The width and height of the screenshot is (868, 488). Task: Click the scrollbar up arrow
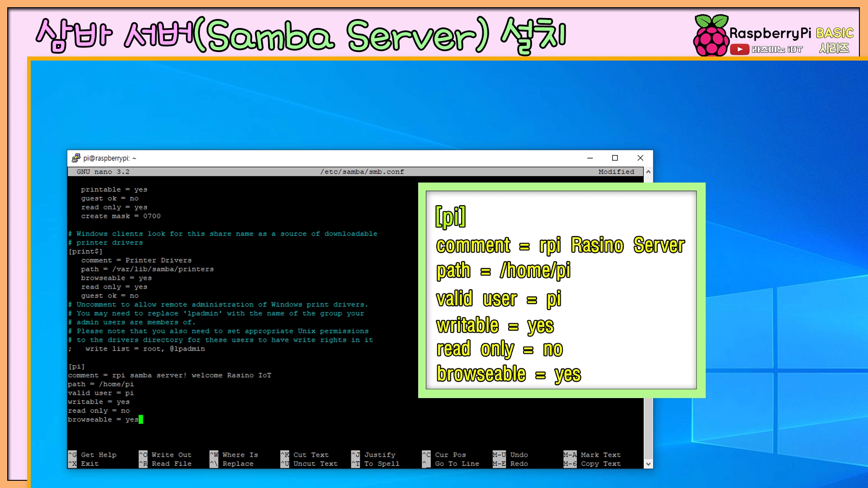[x=648, y=172]
